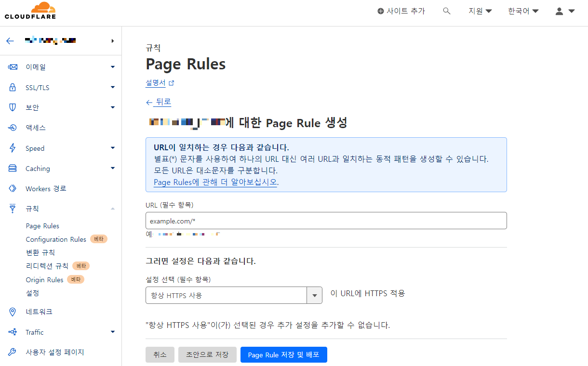
Task: Open Origin Rules in the sidebar
Action: pyautogui.click(x=44, y=280)
